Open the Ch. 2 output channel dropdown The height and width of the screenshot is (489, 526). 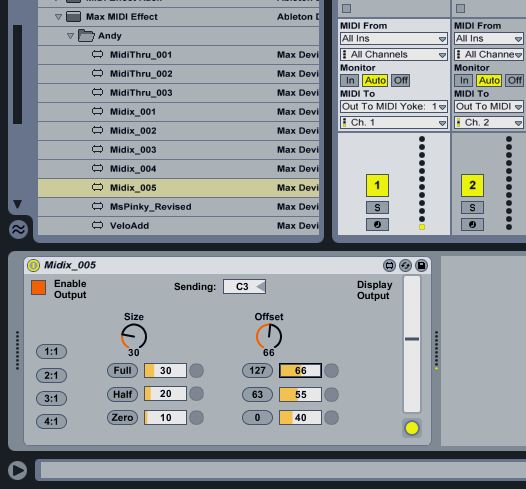tap(489, 122)
